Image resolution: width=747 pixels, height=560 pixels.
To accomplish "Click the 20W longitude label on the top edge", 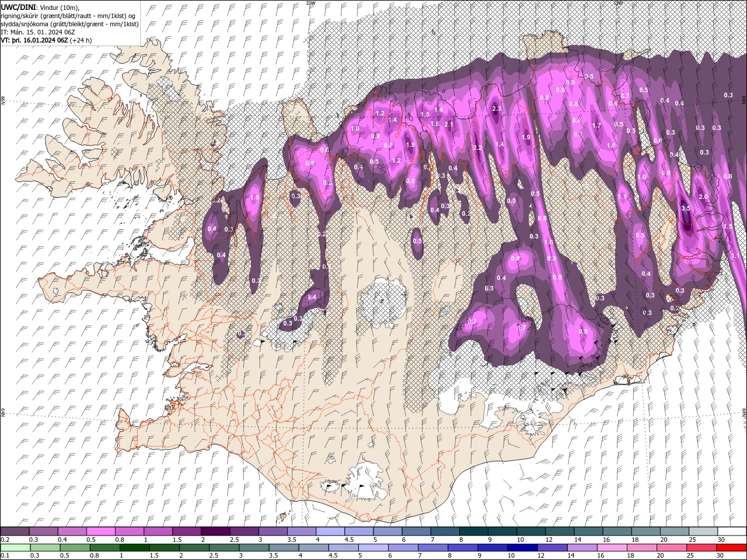I will pos(311,3).
